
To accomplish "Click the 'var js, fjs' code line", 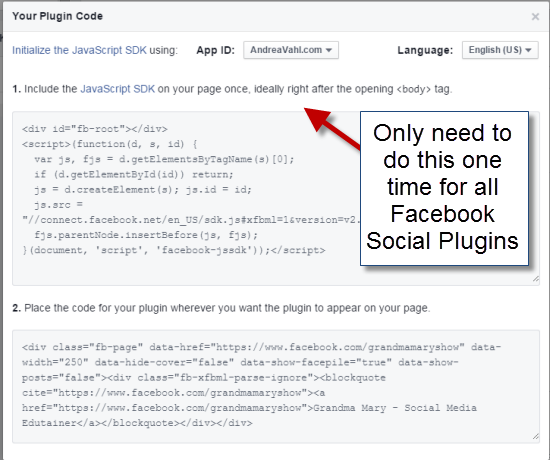I will tap(164, 159).
